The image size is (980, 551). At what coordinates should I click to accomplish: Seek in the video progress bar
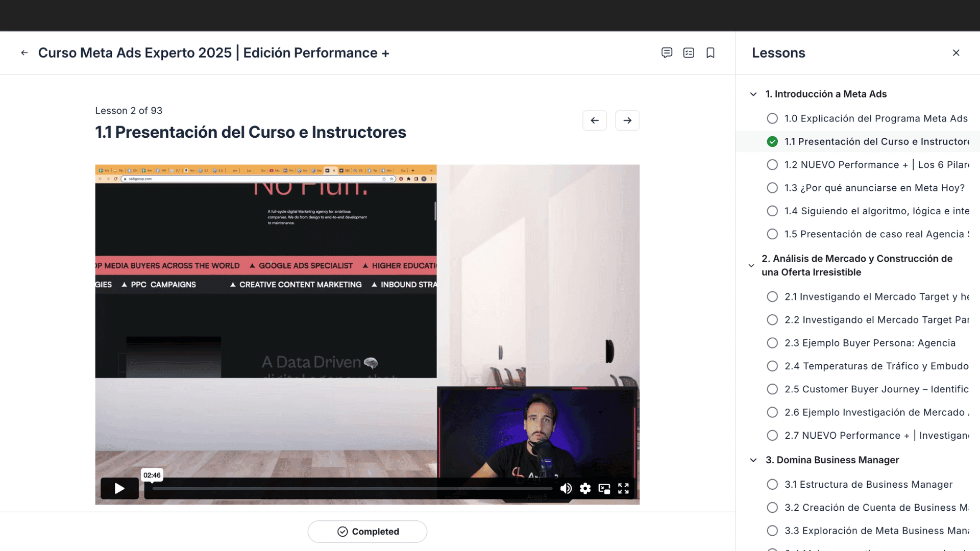352,489
